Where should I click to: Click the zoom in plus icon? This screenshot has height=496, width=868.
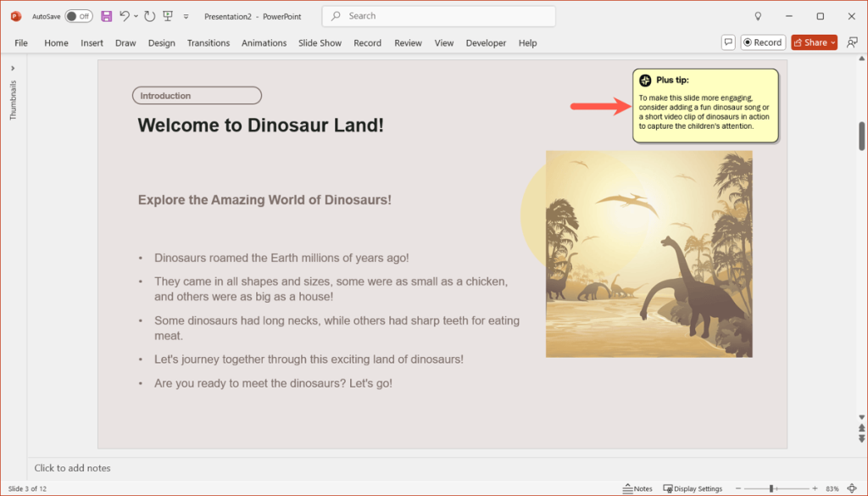(815, 488)
